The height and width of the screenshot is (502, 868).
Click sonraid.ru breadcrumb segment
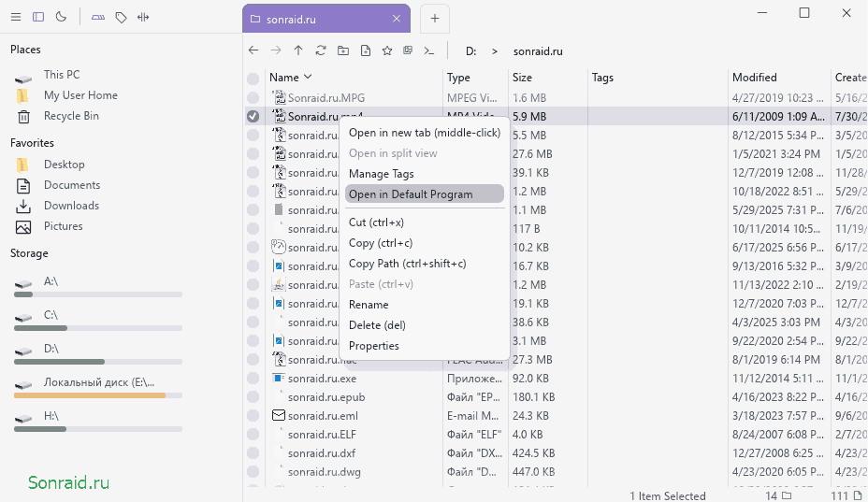point(538,51)
